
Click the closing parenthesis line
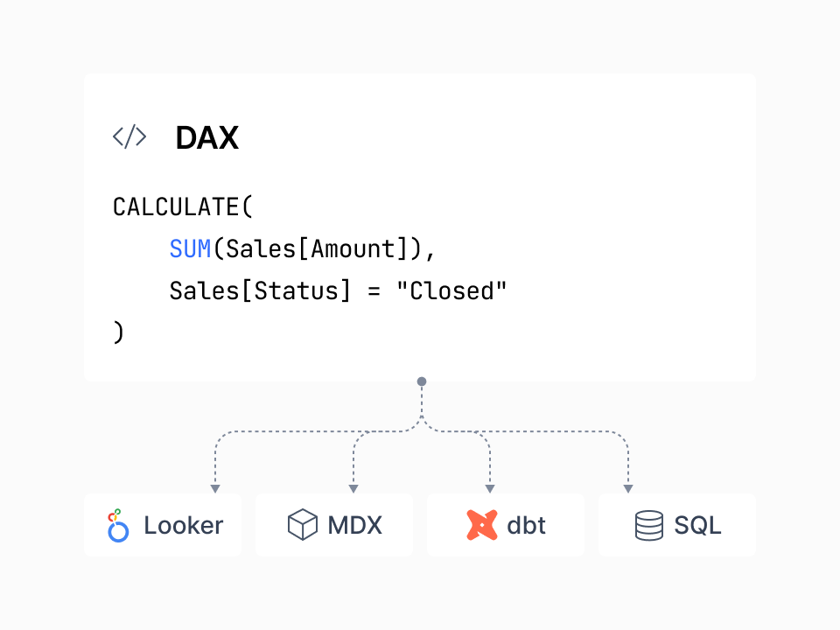pos(118,332)
